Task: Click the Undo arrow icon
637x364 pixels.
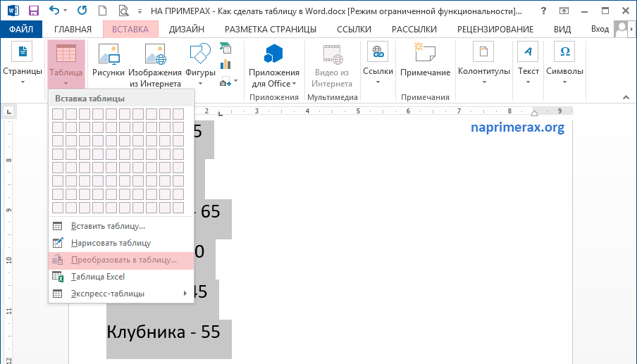Action: [x=56, y=11]
